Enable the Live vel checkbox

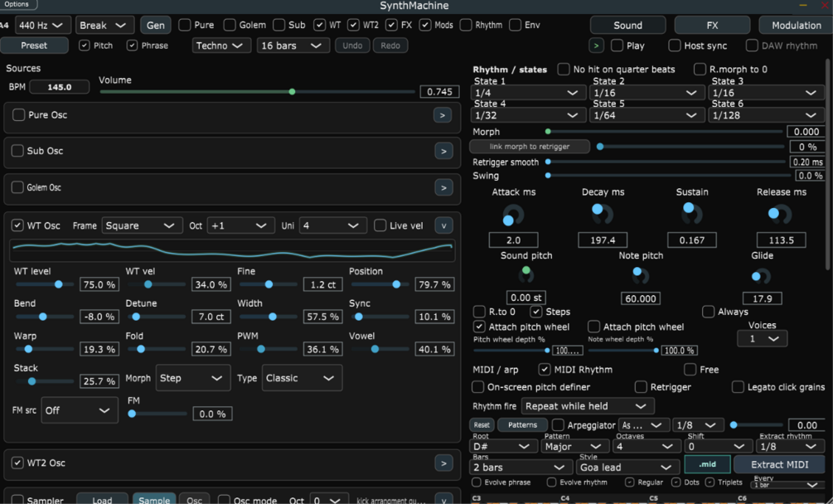pos(380,225)
